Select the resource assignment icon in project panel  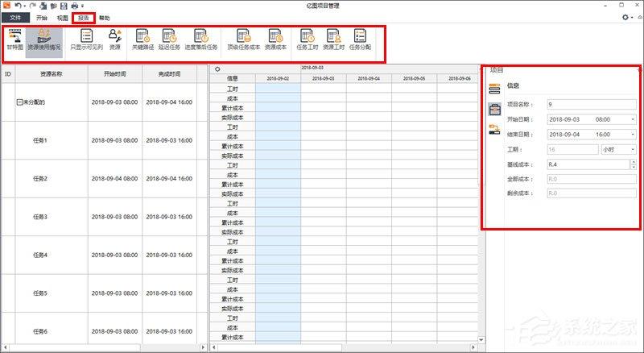(494, 129)
